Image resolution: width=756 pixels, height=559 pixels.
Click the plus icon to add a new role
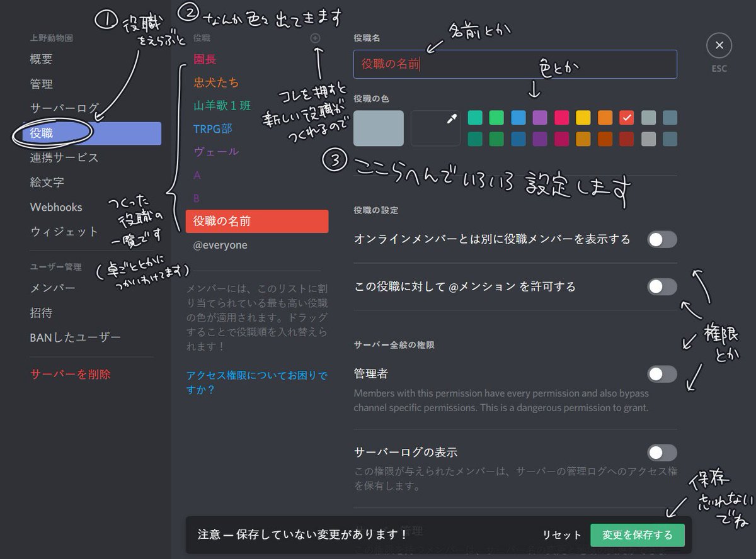pos(316,38)
